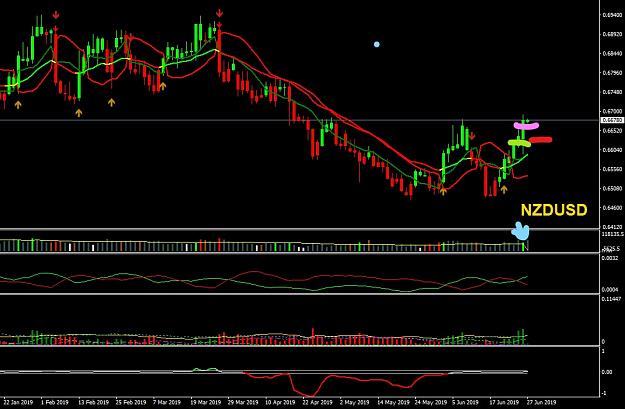This screenshot has height=409, width=625.
Task: Click the 0.66040 price scale label
Action: [x=612, y=150]
